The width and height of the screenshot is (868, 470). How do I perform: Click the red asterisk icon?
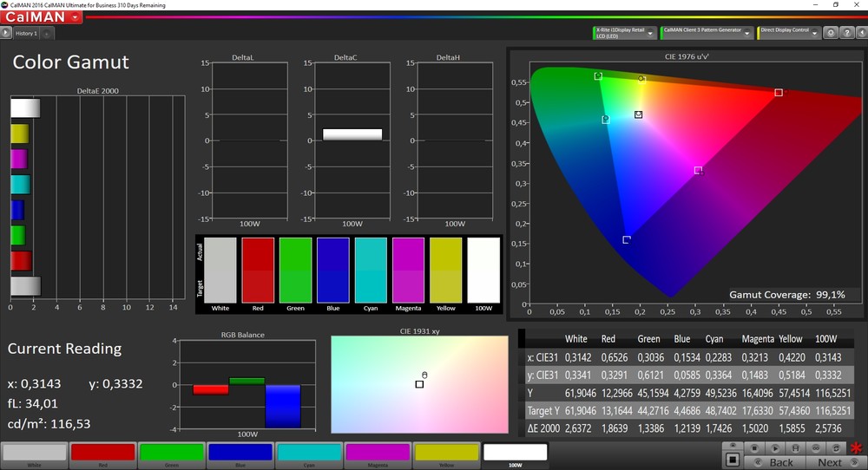point(856,448)
